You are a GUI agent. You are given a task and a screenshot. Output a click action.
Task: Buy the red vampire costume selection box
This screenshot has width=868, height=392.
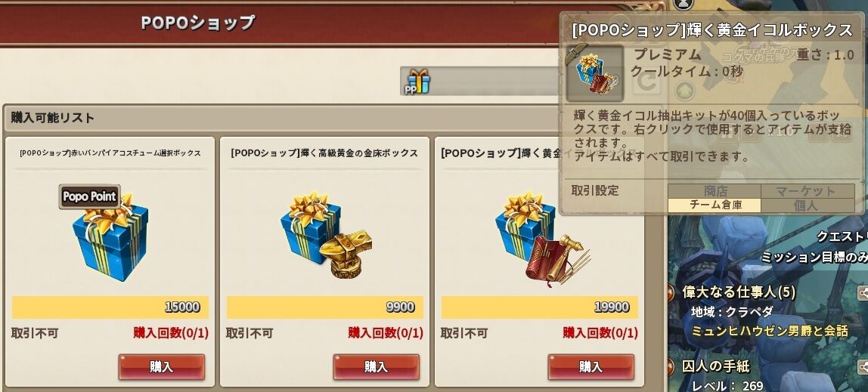point(162,367)
